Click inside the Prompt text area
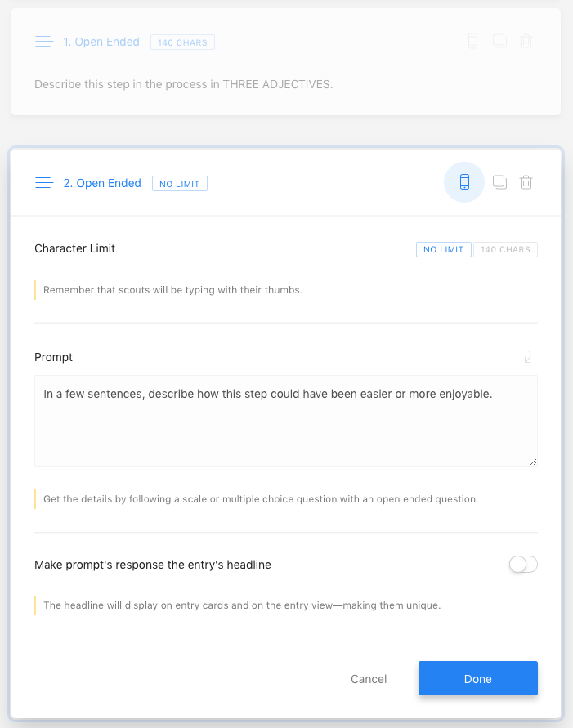The image size is (573, 728). 286,421
